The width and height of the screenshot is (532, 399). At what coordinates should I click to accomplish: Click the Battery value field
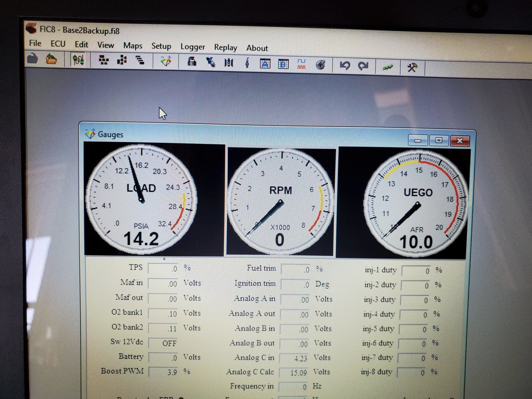pyautogui.click(x=163, y=357)
